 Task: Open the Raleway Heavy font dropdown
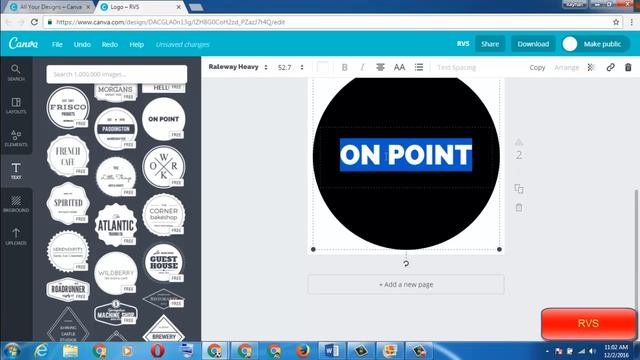tap(238, 67)
